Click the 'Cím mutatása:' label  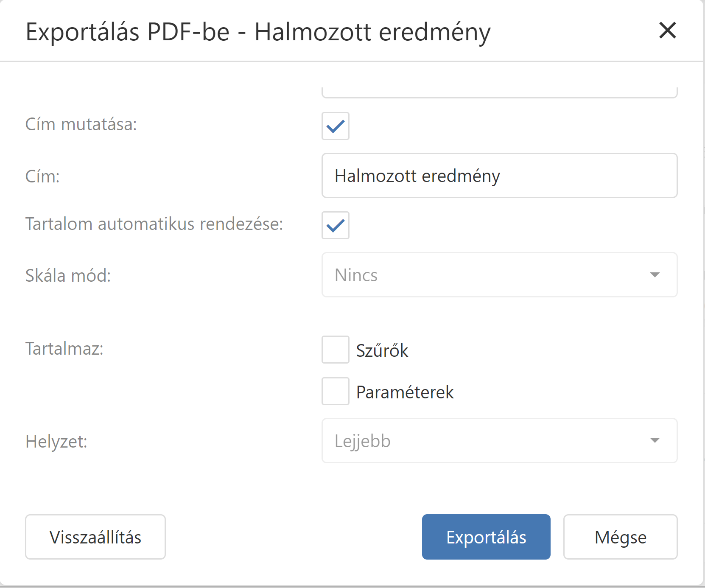point(81,125)
